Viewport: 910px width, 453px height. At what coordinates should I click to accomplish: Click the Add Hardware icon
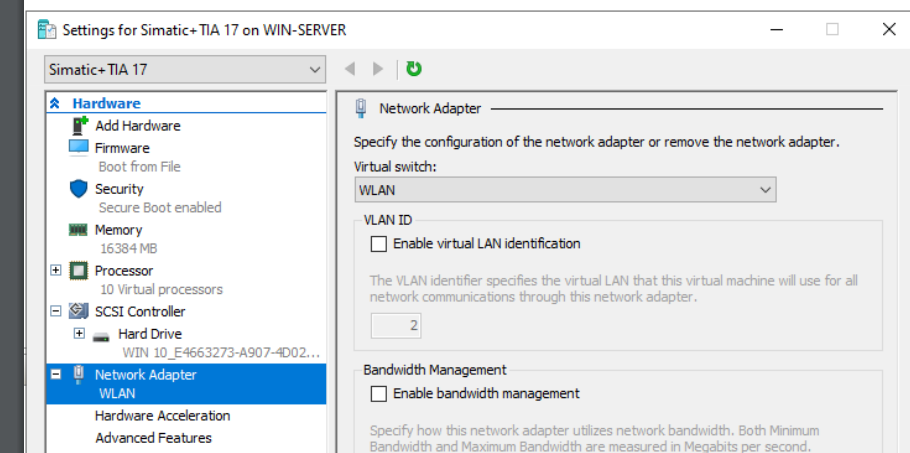click(x=80, y=126)
